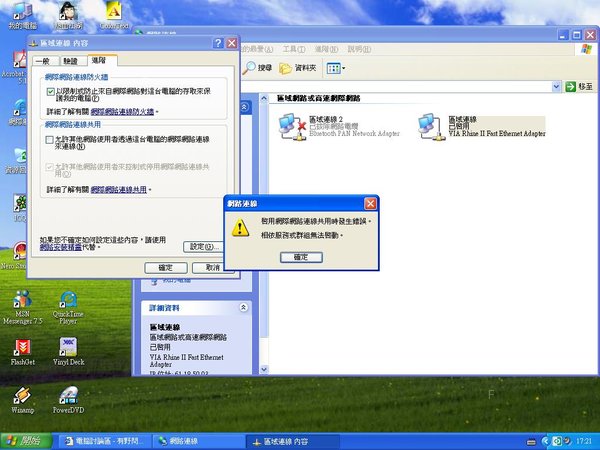Click scroll up arrow in explorer side pane
The image size is (600, 450).
pyautogui.click(x=264, y=98)
